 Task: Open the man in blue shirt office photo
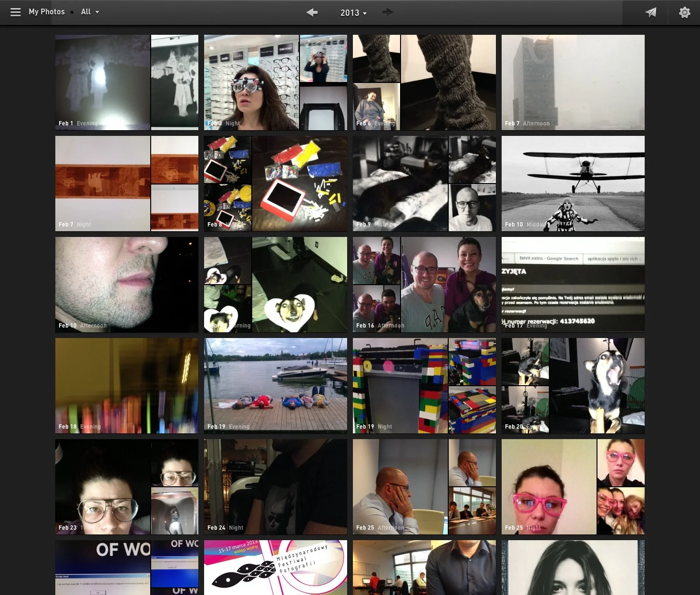tap(424, 567)
